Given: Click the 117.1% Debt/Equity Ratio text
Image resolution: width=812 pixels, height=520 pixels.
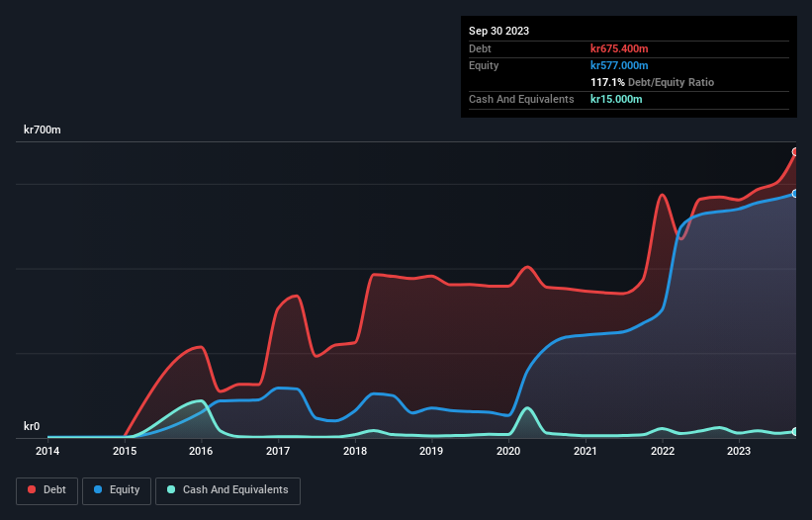Looking at the screenshot, I should [x=652, y=82].
